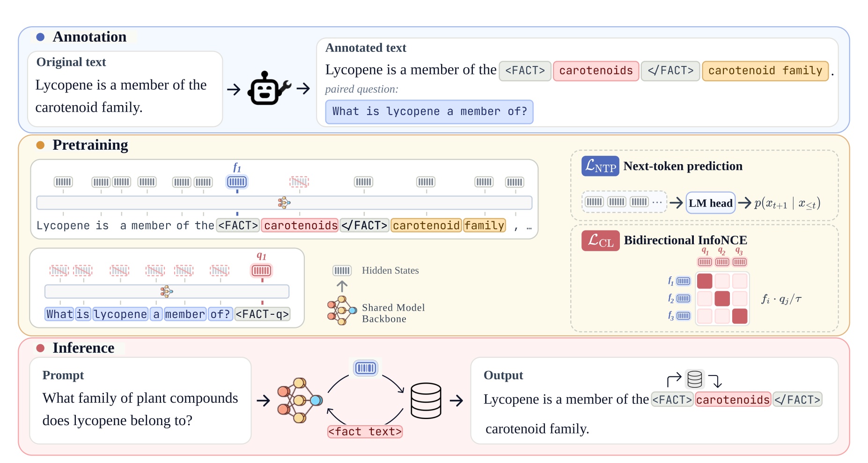Select the highlighted blue f1 hidden state
Image resolution: width=868 pixels, height=463 pixels.
click(x=237, y=182)
